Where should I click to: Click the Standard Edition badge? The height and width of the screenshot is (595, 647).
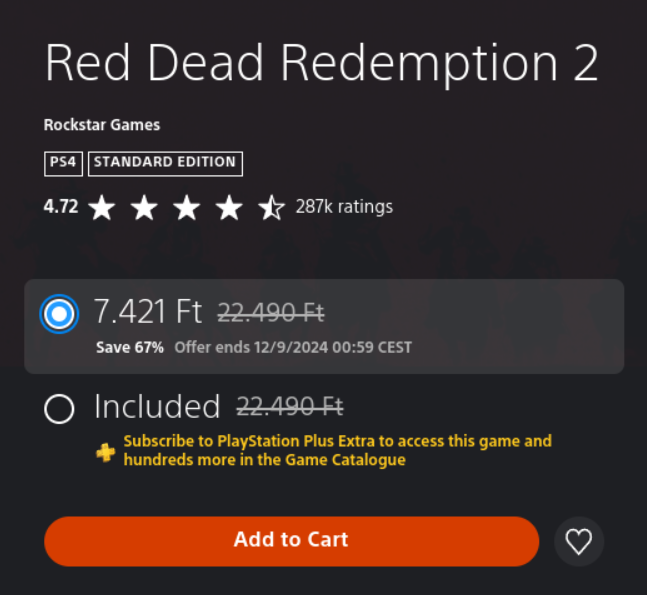click(x=165, y=163)
